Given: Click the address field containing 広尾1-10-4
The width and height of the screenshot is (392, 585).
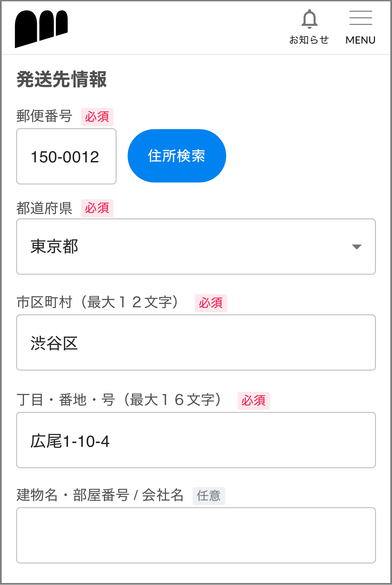Looking at the screenshot, I should coord(196,440).
